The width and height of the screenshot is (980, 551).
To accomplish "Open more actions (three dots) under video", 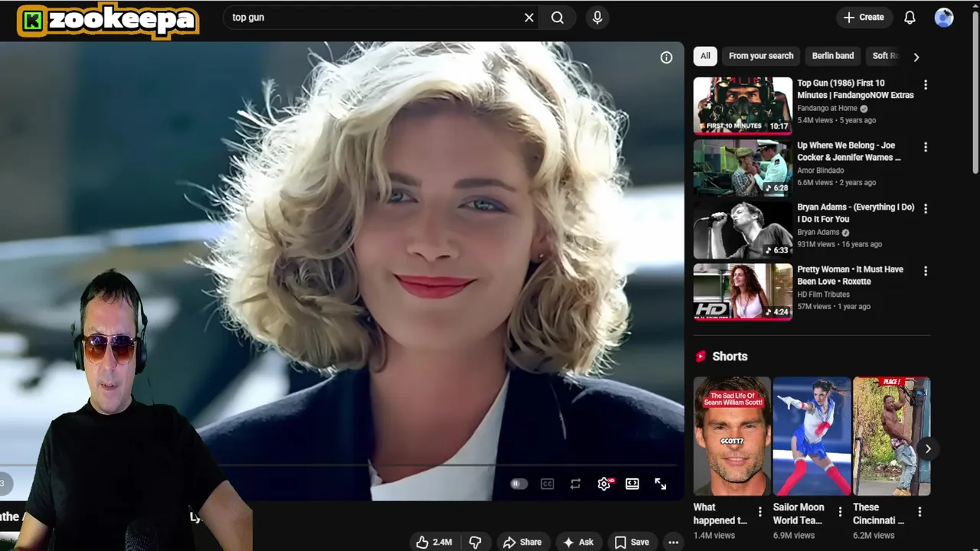I will (x=673, y=542).
